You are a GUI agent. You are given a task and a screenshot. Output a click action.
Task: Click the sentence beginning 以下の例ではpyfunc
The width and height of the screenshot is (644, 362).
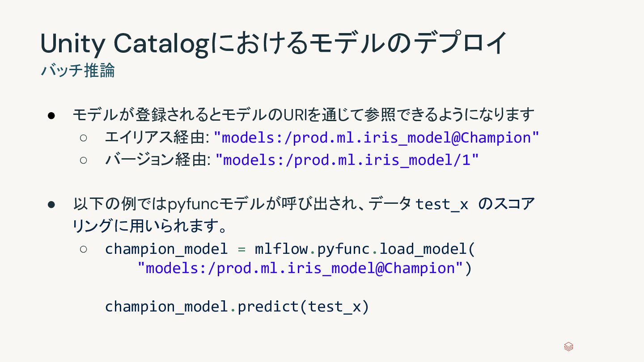[241, 204]
